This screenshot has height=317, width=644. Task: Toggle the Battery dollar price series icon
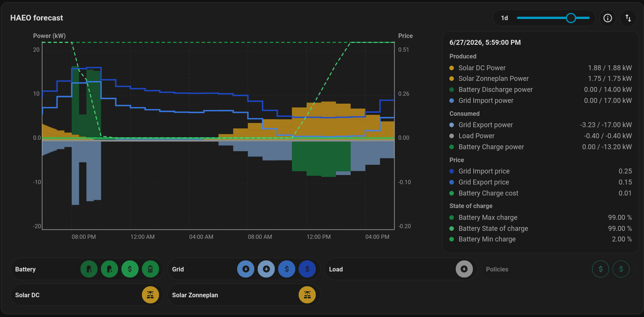click(130, 269)
